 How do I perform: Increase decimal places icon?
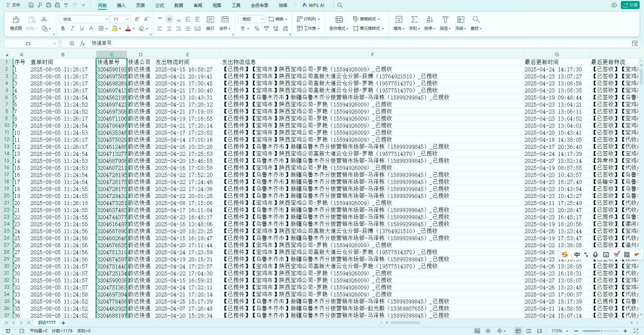click(277, 28)
